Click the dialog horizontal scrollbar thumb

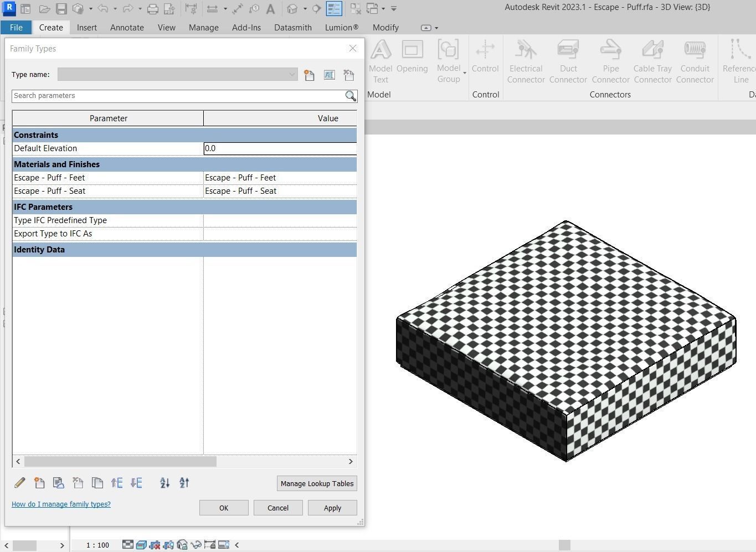120,461
